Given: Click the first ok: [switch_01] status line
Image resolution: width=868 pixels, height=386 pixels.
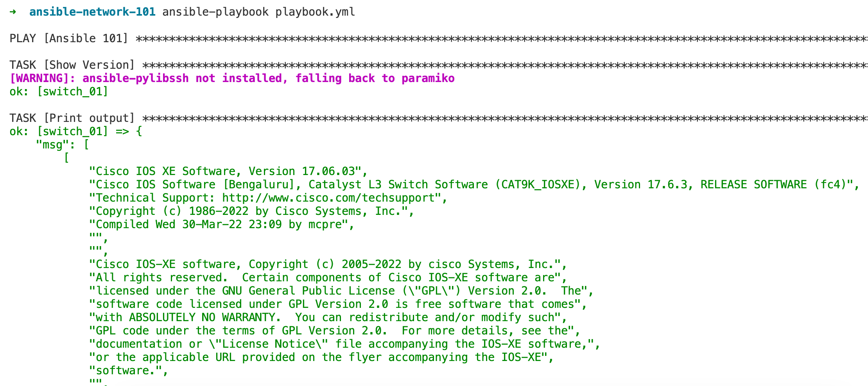Looking at the screenshot, I should click(59, 92).
